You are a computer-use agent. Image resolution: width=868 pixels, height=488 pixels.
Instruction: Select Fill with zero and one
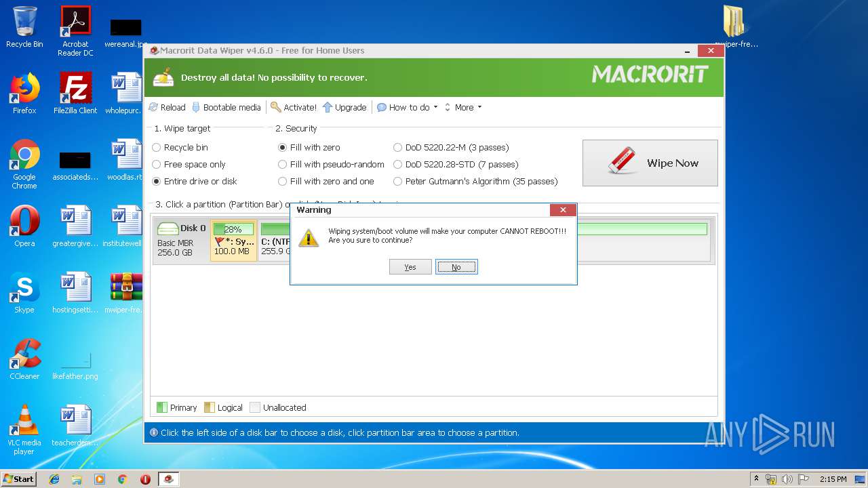326,181
